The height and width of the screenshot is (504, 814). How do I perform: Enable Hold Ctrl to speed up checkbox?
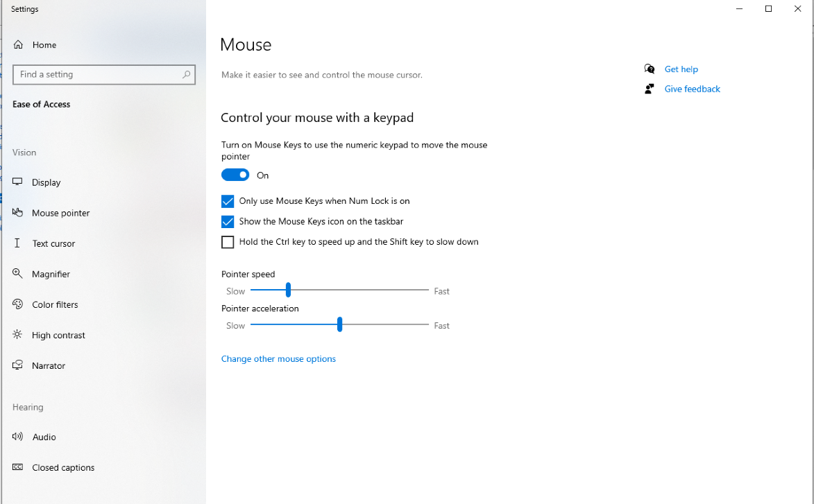228,242
